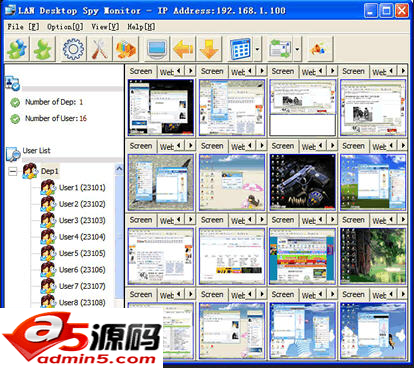The image size is (414, 368).
Task: Select User2 (23102) in the tree
Action: pos(82,204)
